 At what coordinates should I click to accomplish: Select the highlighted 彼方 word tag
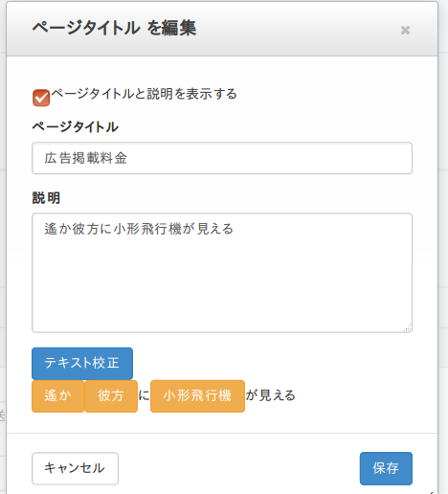(x=111, y=396)
